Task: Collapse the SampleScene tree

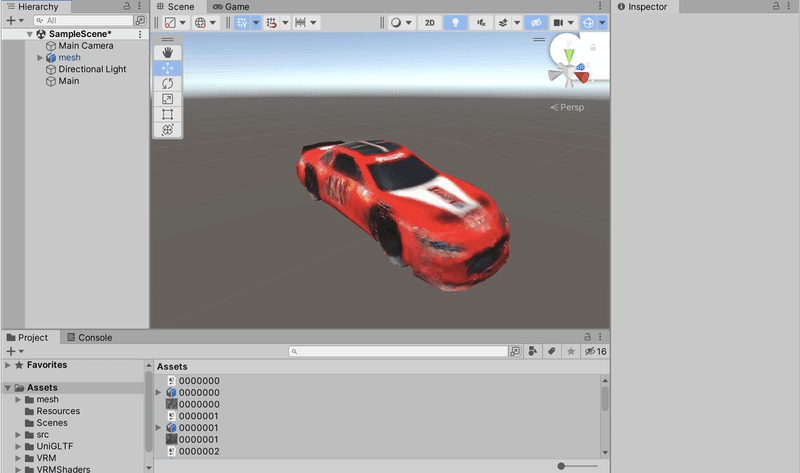Action: (x=30, y=34)
